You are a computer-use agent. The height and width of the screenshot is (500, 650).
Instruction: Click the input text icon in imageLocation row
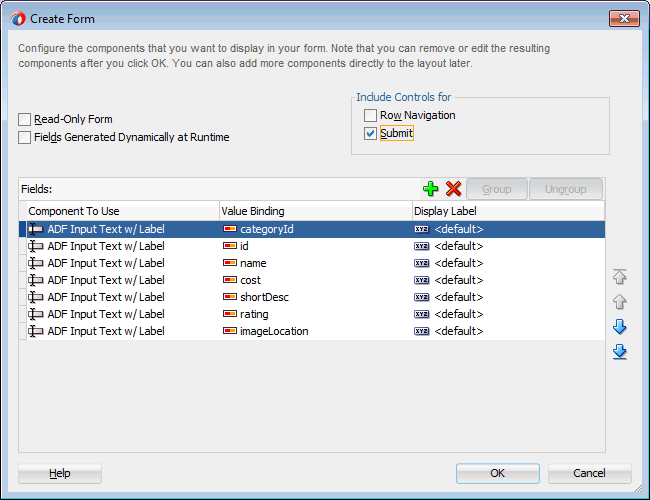[x=36, y=331]
